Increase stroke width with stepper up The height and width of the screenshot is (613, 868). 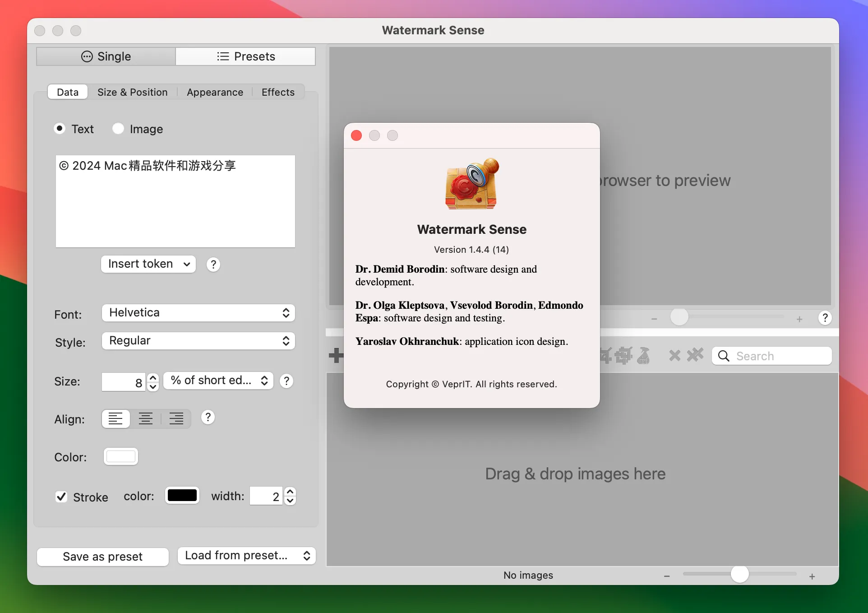291,492
